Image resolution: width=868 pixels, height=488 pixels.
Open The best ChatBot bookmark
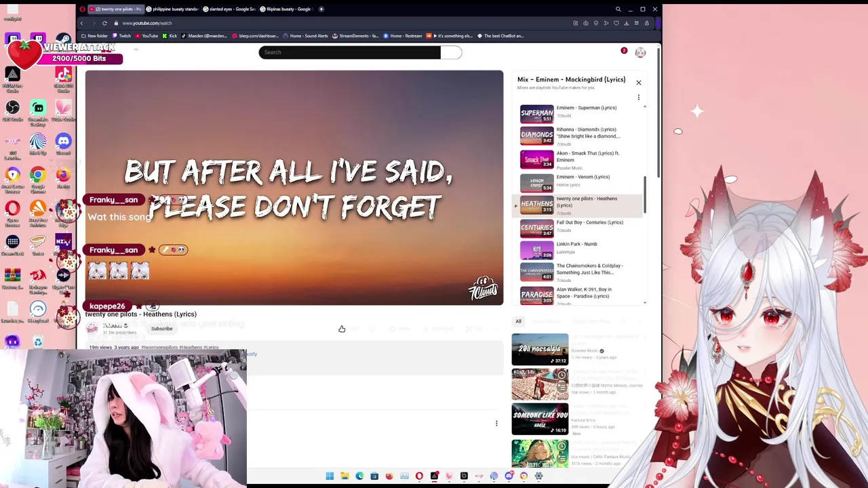coord(500,36)
